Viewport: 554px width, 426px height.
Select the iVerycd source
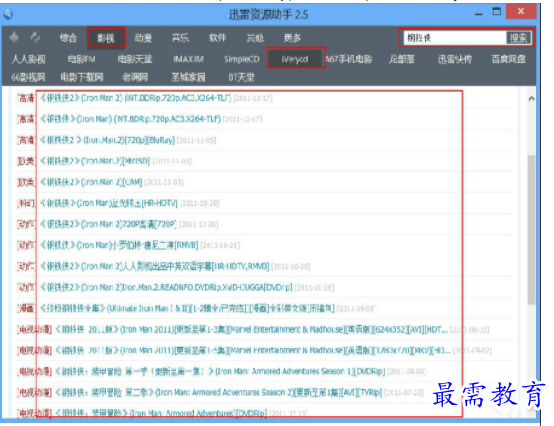(295, 59)
